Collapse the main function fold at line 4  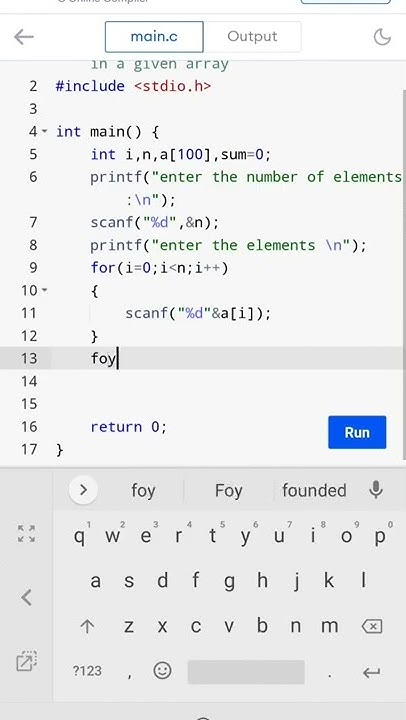45,131
